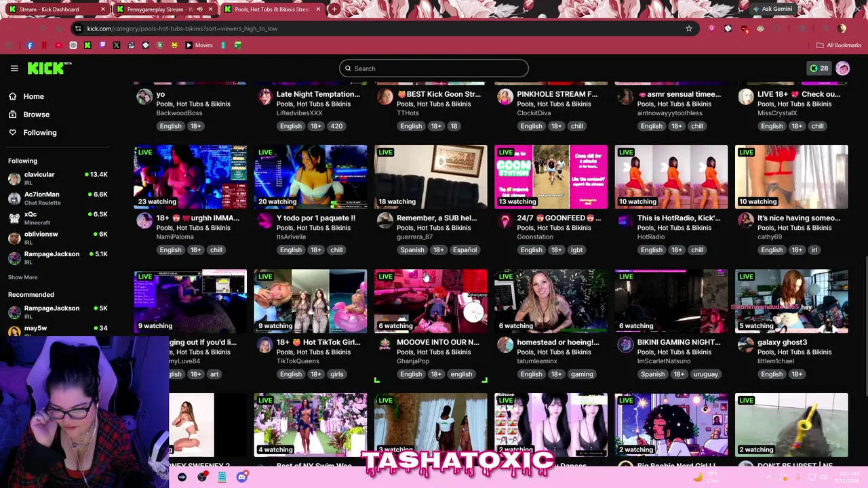Open the Kick bookmark icon
Viewport: 868px width, 488px height.
(87, 45)
